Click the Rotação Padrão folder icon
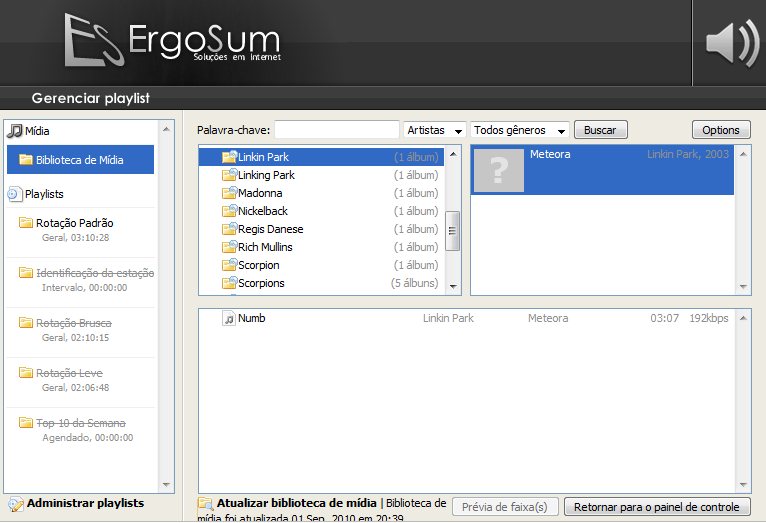The width and height of the screenshot is (766, 523). click(26, 223)
